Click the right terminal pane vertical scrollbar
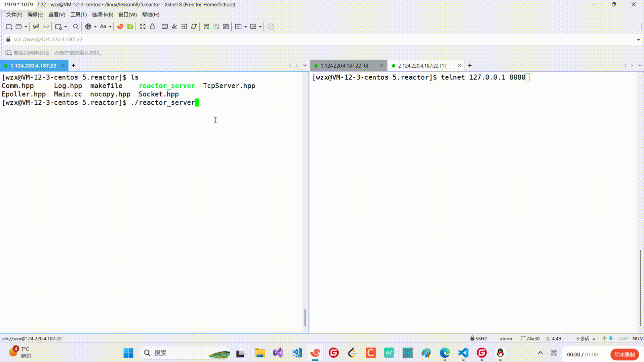This screenshot has height=362, width=644. point(640,288)
